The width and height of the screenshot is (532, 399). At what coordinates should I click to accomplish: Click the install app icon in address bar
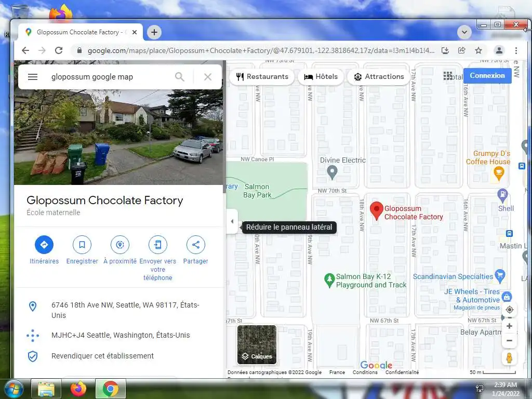445,50
